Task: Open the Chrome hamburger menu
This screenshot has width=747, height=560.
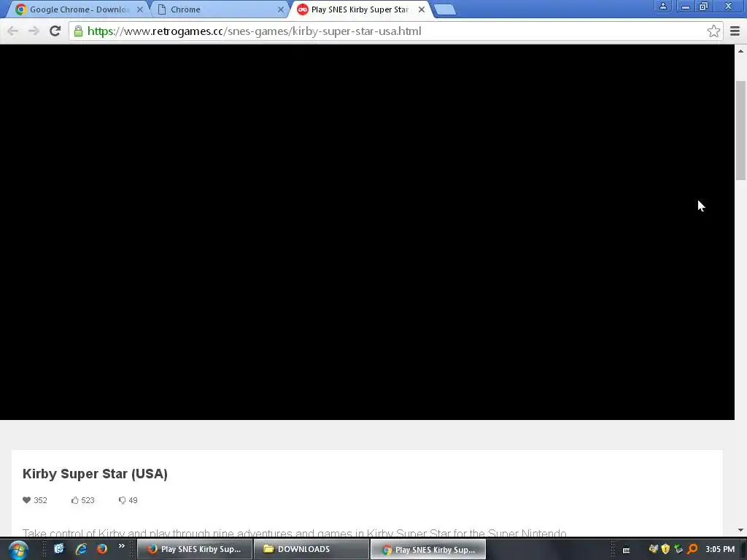Action: (x=735, y=31)
